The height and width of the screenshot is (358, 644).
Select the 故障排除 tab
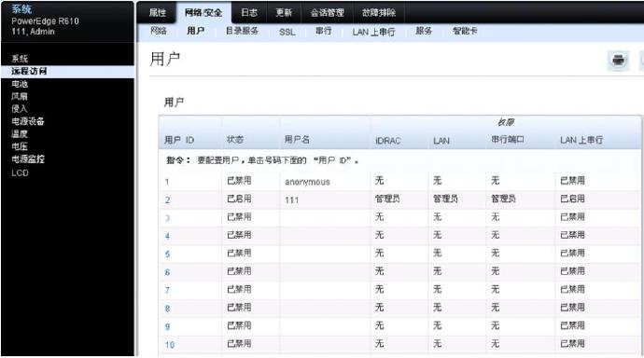379,12
